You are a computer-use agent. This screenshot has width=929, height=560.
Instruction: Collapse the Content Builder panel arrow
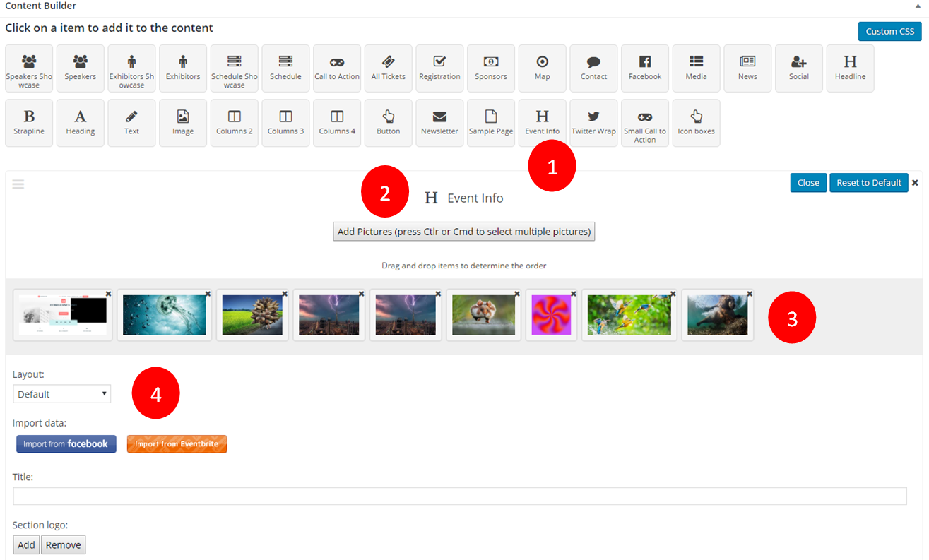coord(917,6)
